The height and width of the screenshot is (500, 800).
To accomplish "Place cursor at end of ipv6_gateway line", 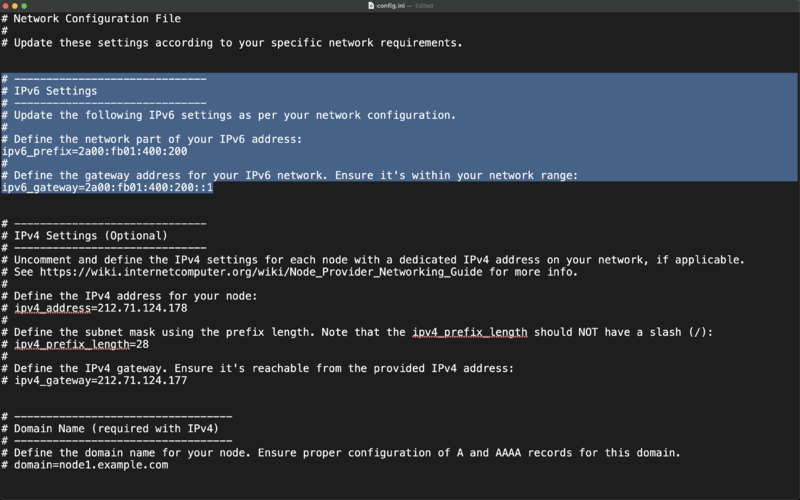I will click(x=213, y=188).
